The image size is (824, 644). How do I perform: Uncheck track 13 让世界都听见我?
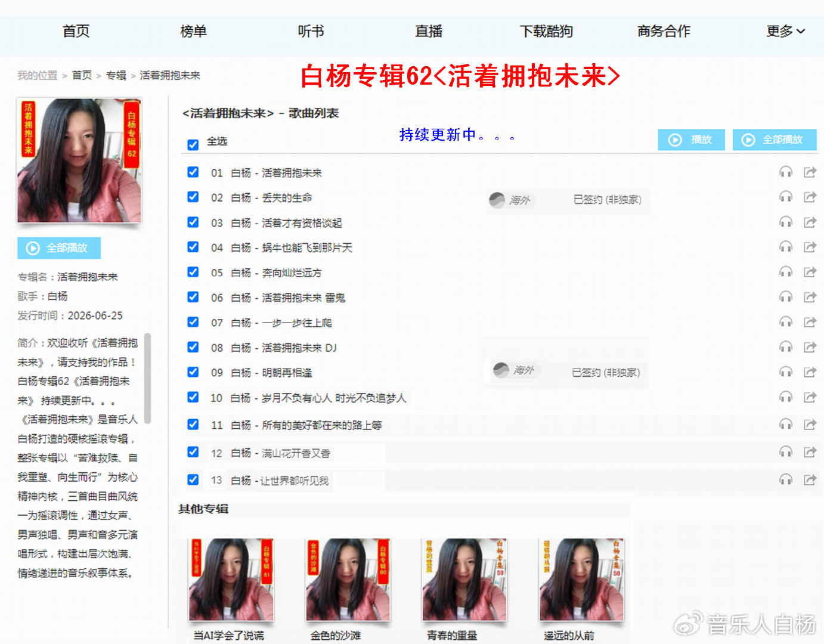(193, 479)
